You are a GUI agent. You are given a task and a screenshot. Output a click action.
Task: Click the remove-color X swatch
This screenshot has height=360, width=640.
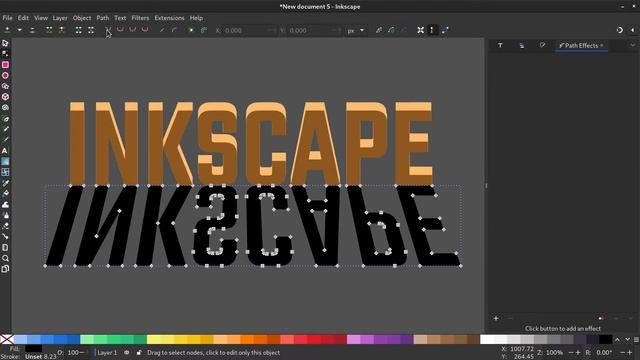tap(7, 339)
